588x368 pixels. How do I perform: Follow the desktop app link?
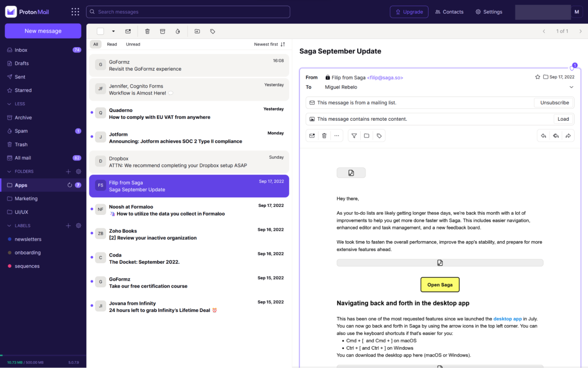click(507, 319)
